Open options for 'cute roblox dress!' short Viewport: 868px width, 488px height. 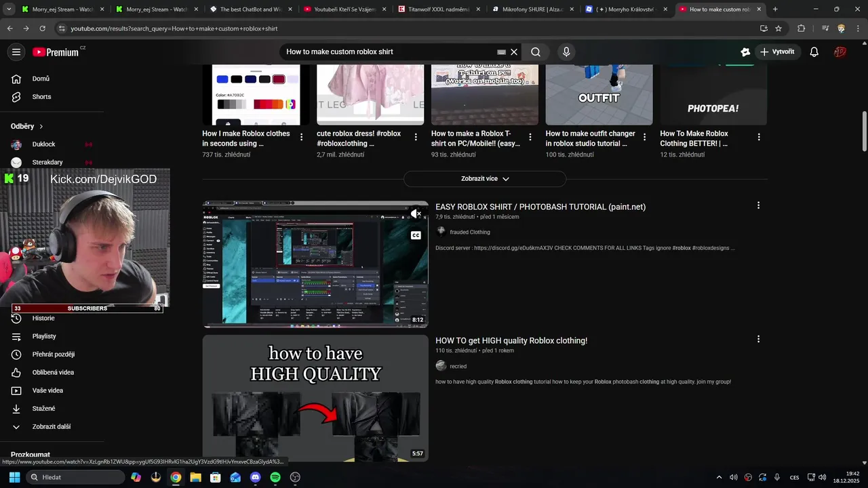416,137
